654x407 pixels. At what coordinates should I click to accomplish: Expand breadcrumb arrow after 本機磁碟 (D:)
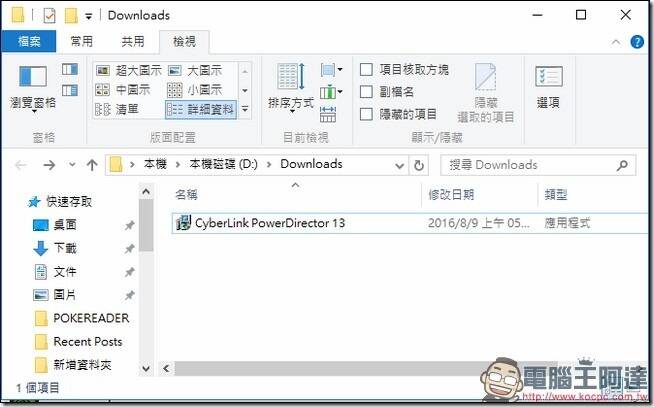pos(269,165)
